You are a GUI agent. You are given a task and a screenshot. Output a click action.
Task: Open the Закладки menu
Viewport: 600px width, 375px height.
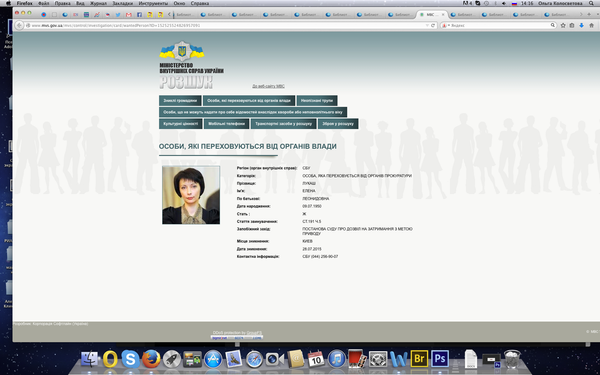123,3
